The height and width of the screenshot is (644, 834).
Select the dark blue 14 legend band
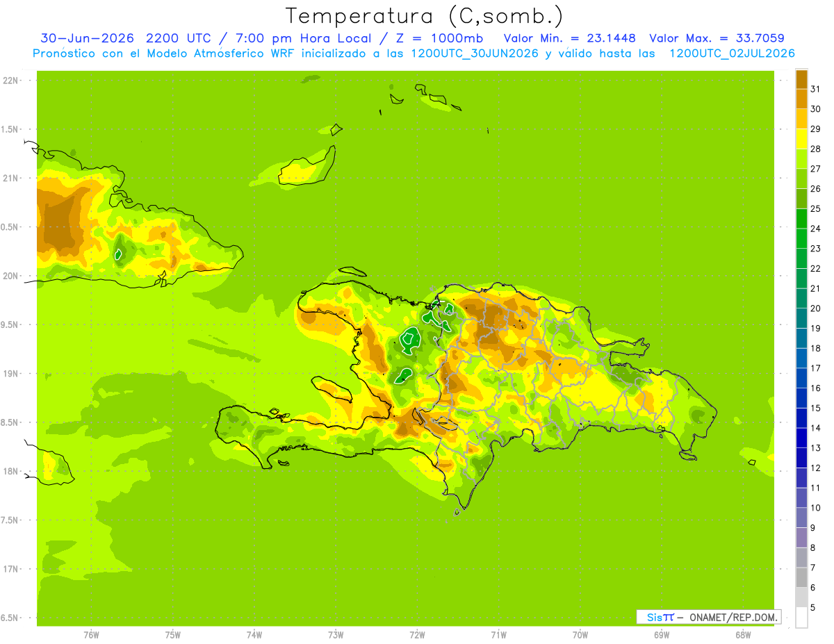click(801, 418)
